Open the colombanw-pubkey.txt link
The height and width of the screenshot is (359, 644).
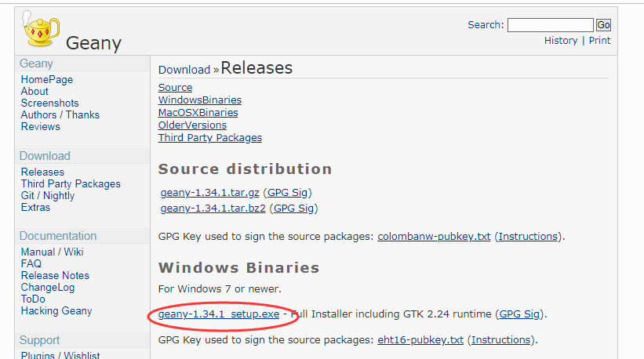pyautogui.click(x=434, y=236)
